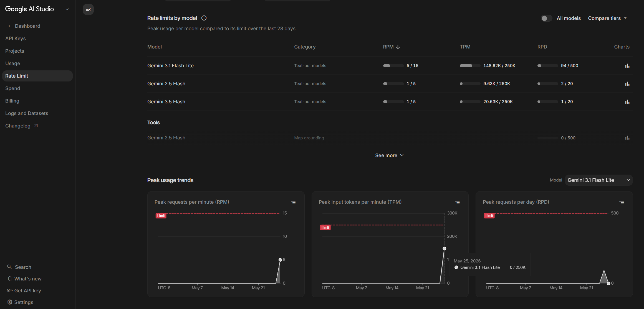Click chart icon for Map grounding tool row
The height and width of the screenshot is (309, 644).
coord(627,138)
